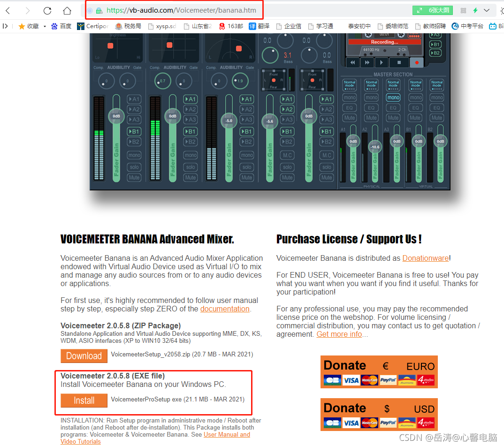
Task: Click the green lock icon in address bar
Action: (x=99, y=11)
